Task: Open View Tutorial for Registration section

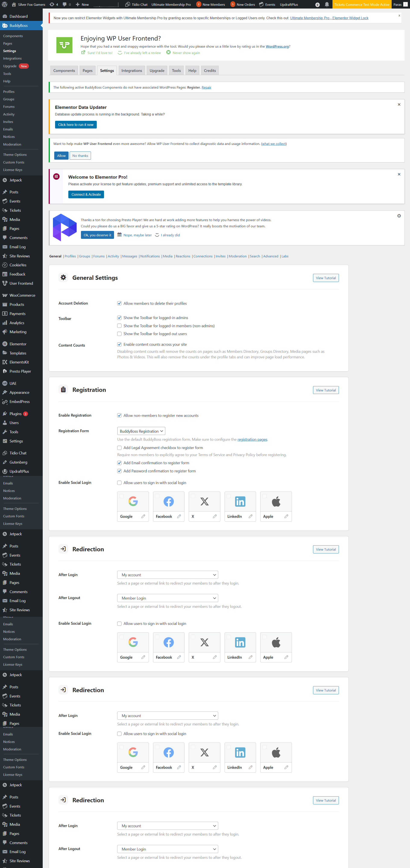Action: pos(326,390)
